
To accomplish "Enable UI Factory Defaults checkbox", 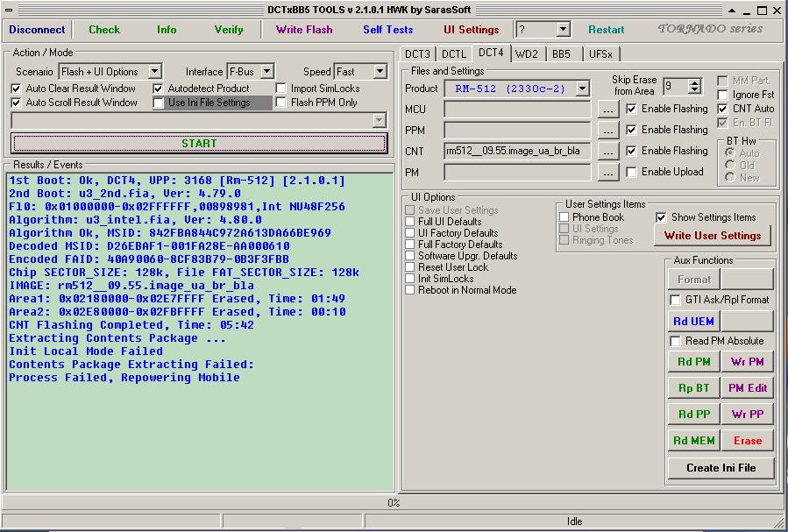I will tap(410, 233).
